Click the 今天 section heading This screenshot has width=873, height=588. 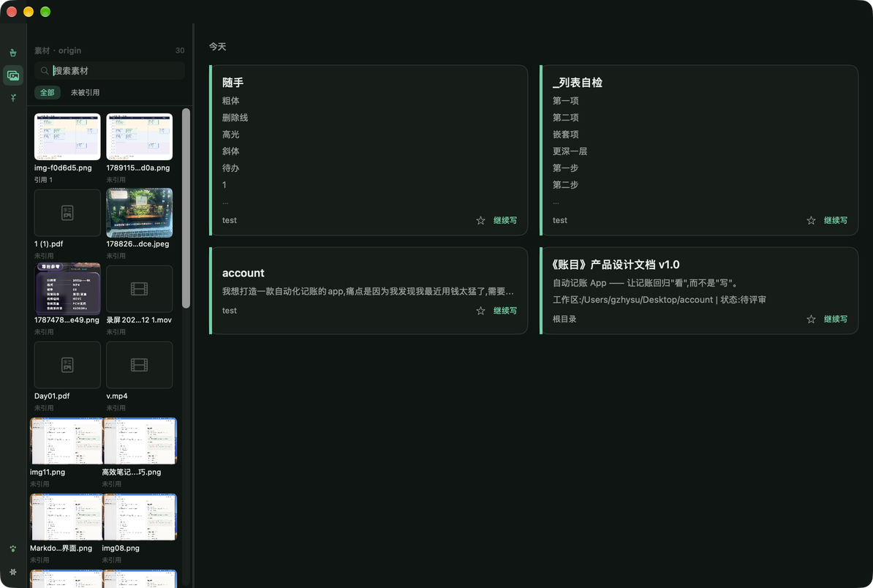218,47
